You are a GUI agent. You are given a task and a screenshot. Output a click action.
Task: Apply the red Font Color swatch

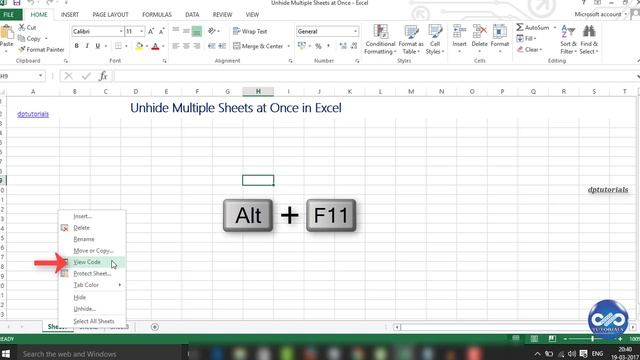[x=155, y=46]
